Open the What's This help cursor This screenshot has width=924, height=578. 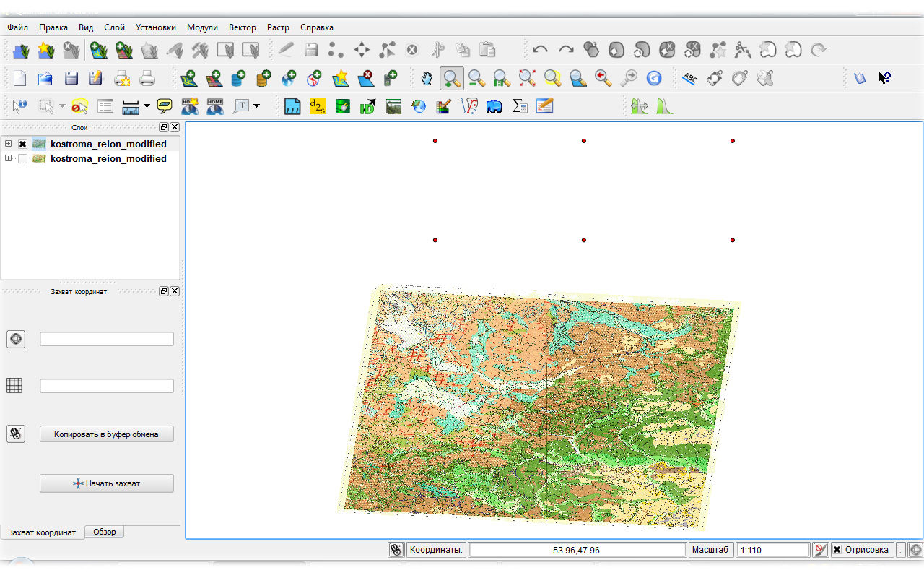pos(884,78)
